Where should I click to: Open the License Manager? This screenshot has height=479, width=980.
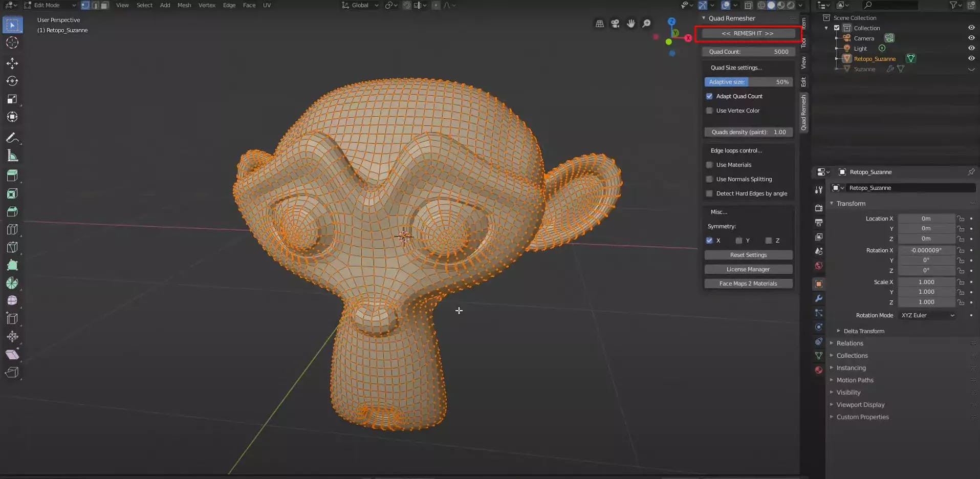click(749, 269)
